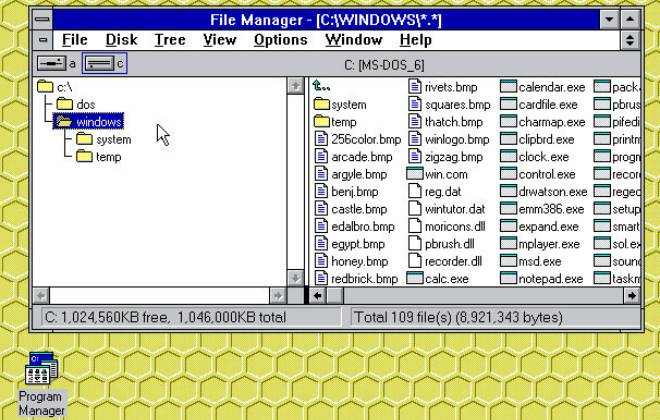Open document window control menu box
The height and width of the screenshot is (420, 660).
click(43, 40)
